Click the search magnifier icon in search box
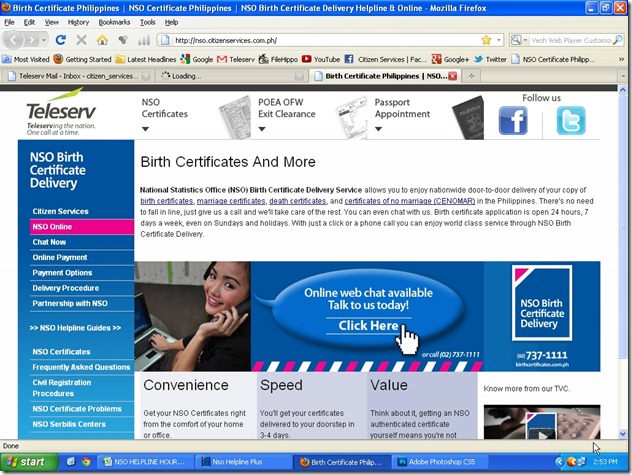 pyautogui.click(x=618, y=40)
